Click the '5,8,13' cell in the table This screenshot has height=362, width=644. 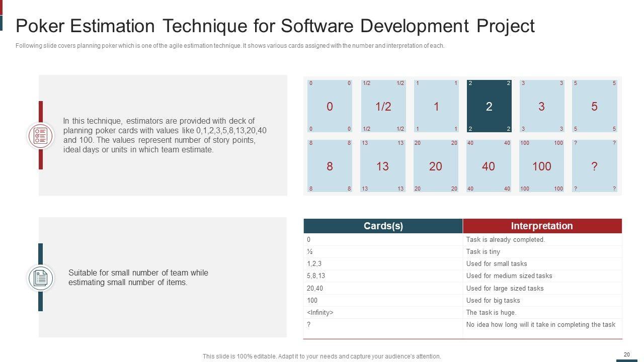[x=383, y=276]
